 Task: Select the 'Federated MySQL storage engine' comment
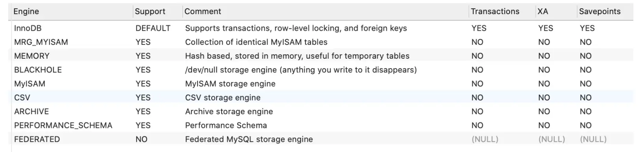(249, 139)
